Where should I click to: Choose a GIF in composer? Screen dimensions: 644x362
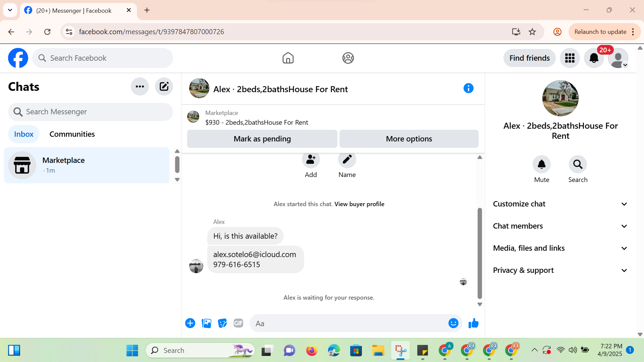(x=238, y=323)
